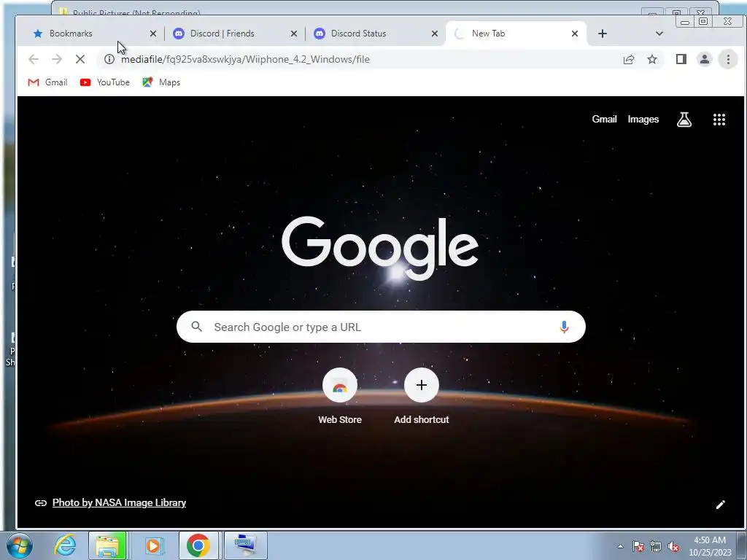The width and height of the screenshot is (747, 560).
Task: Share this page icon
Action: (x=629, y=59)
